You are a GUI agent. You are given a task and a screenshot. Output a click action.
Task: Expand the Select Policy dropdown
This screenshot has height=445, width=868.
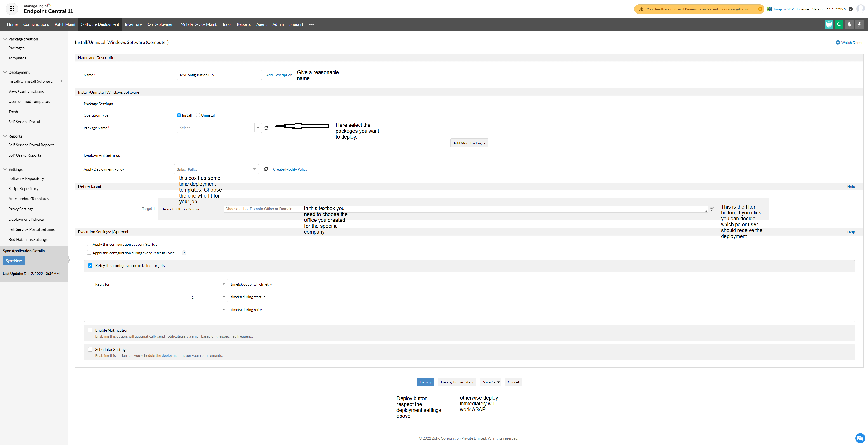[x=216, y=169]
